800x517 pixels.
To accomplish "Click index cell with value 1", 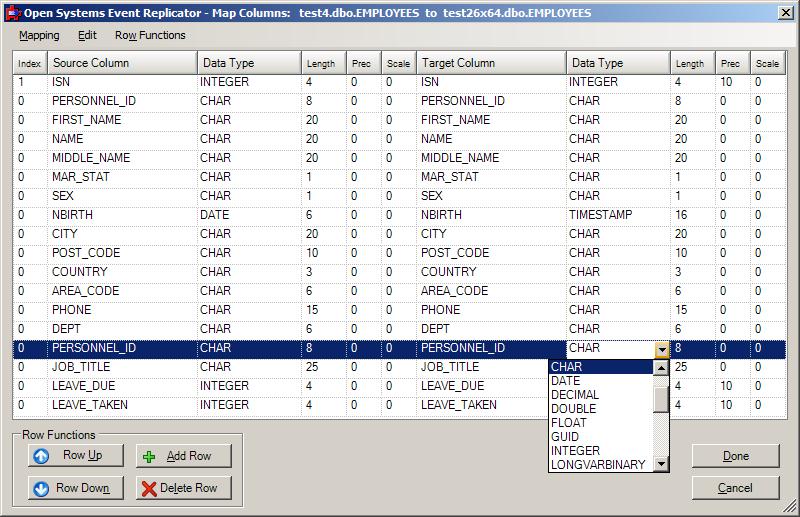I will coord(30,82).
